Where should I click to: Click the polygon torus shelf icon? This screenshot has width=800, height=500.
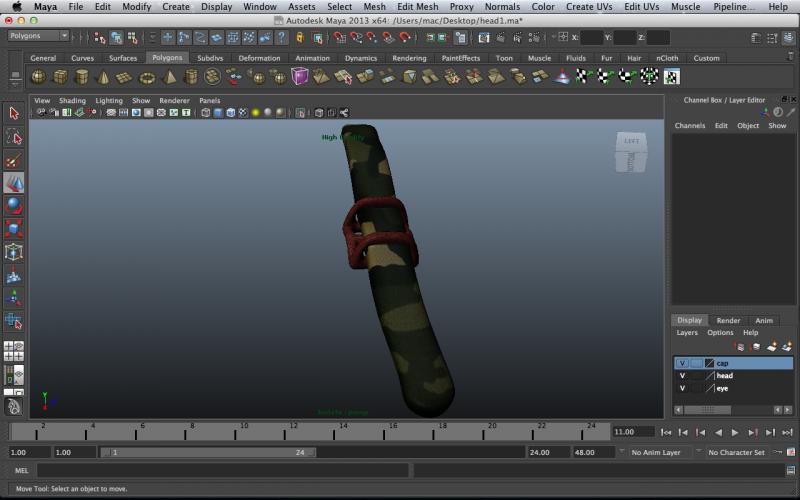click(x=147, y=77)
